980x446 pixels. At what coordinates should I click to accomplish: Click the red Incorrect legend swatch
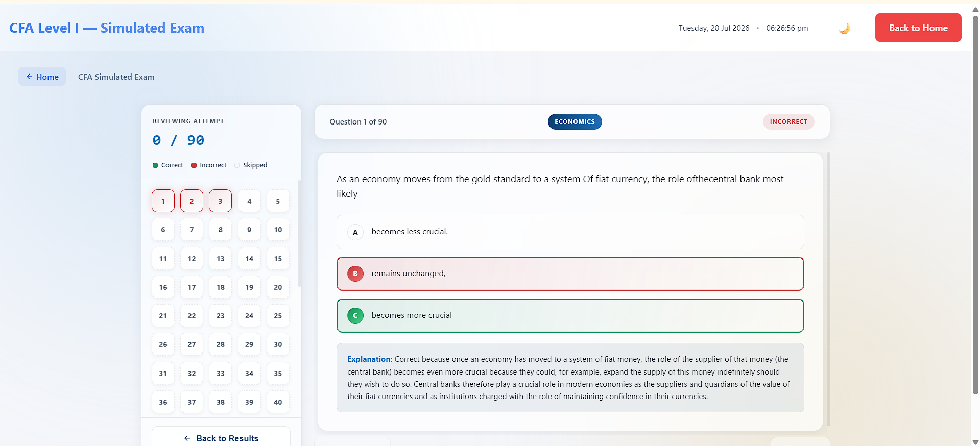pos(194,165)
